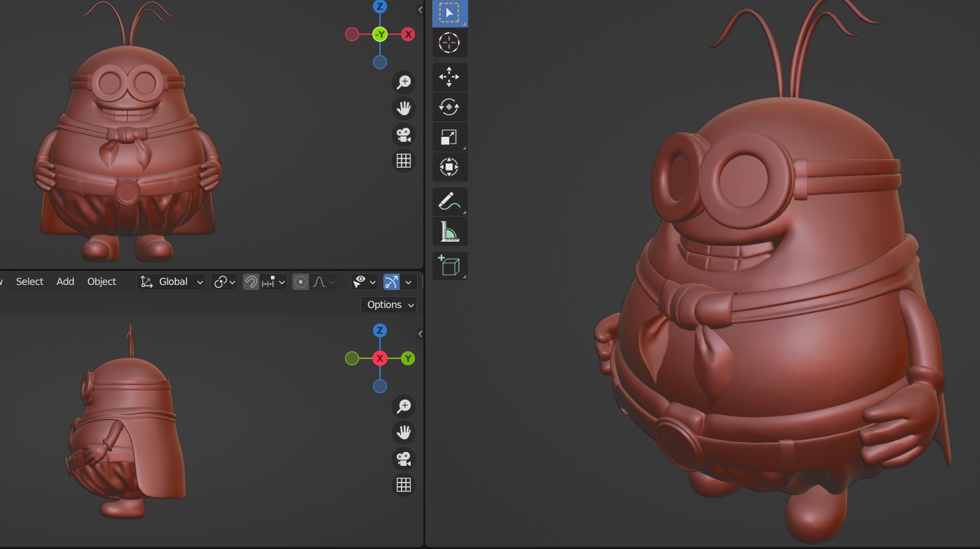This screenshot has width=980, height=549.
Task: Click negative X ball on front-view gizmo
Action: [x=352, y=34]
